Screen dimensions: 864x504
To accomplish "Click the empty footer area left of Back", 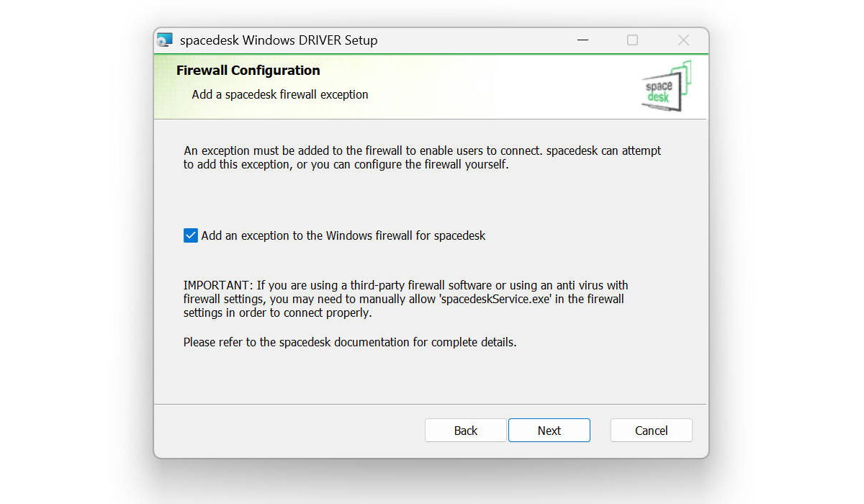I will click(x=288, y=431).
